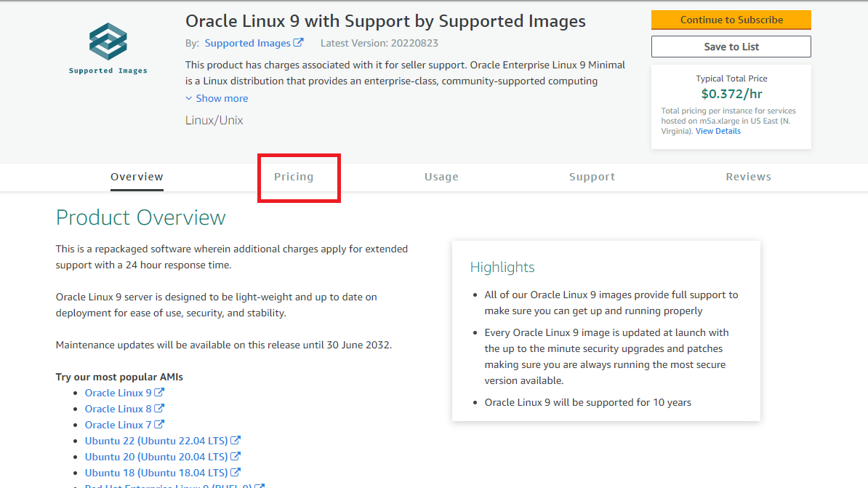Click the highlight 'Oracle Linux 9 will be supported for 10 years'
Viewport: 868px width, 488px height.
(x=588, y=403)
